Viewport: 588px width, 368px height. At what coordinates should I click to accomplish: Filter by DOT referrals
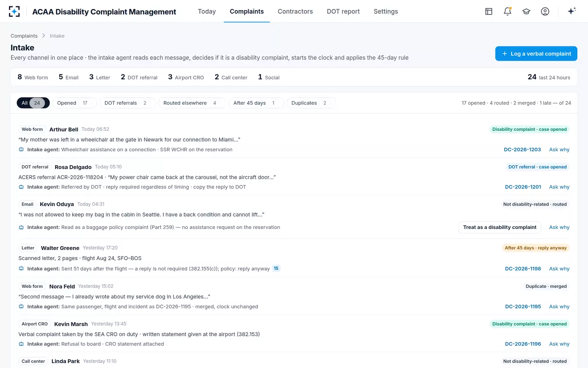128,103
